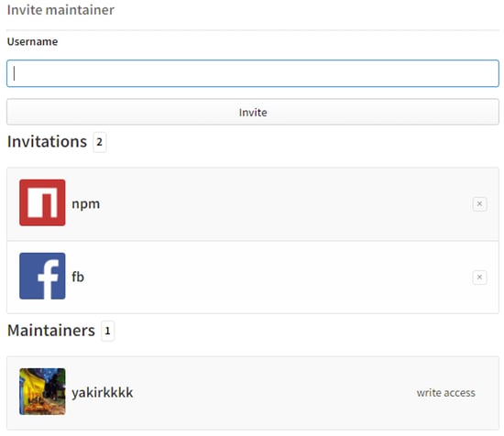Image resolution: width=504 pixels, height=436 pixels.
Task: Click the write access label
Action: point(446,392)
